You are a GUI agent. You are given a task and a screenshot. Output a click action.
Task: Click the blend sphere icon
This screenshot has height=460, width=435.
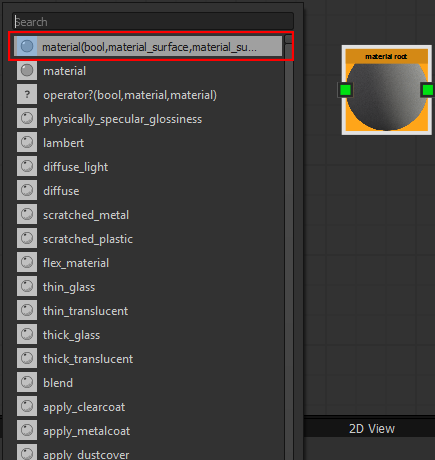27,383
